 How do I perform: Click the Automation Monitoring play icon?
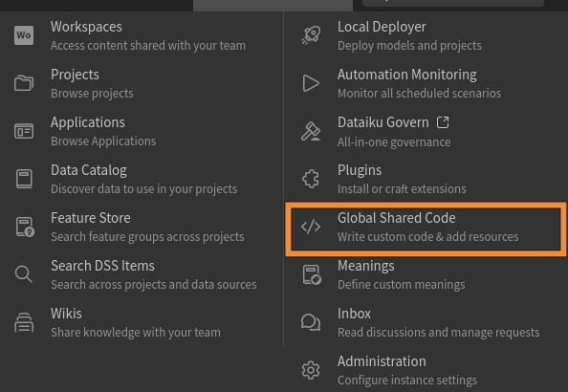click(x=311, y=83)
